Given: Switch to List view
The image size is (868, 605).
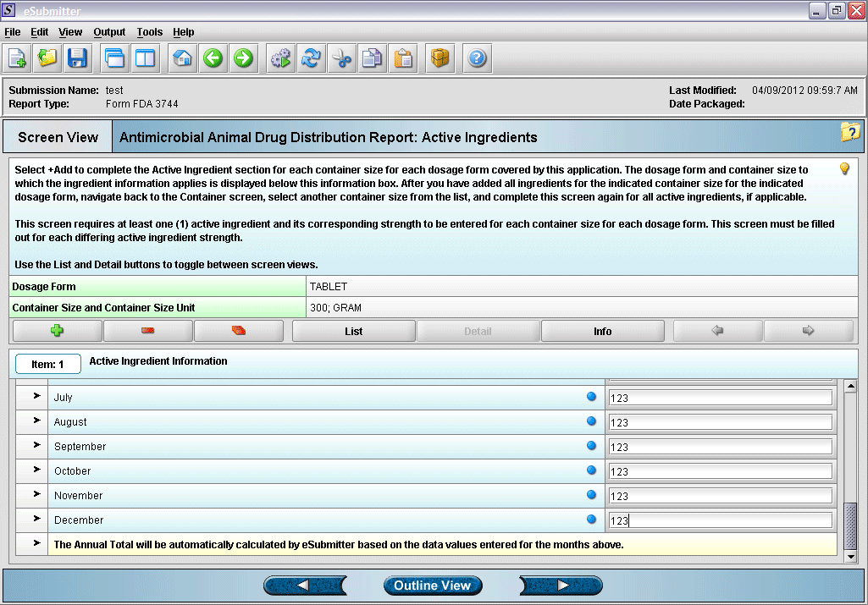Looking at the screenshot, I should [354, 331].
